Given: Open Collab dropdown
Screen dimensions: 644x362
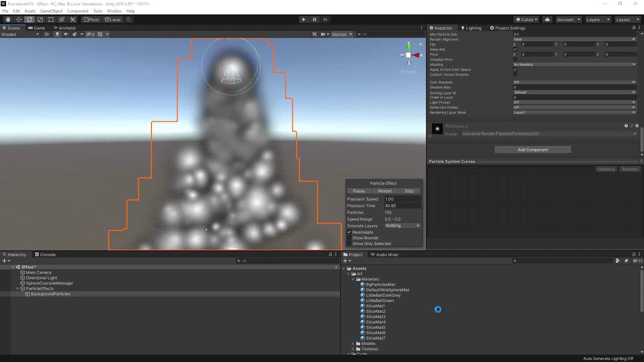Looking at the screenshot, I should click(x=527, y=20).
